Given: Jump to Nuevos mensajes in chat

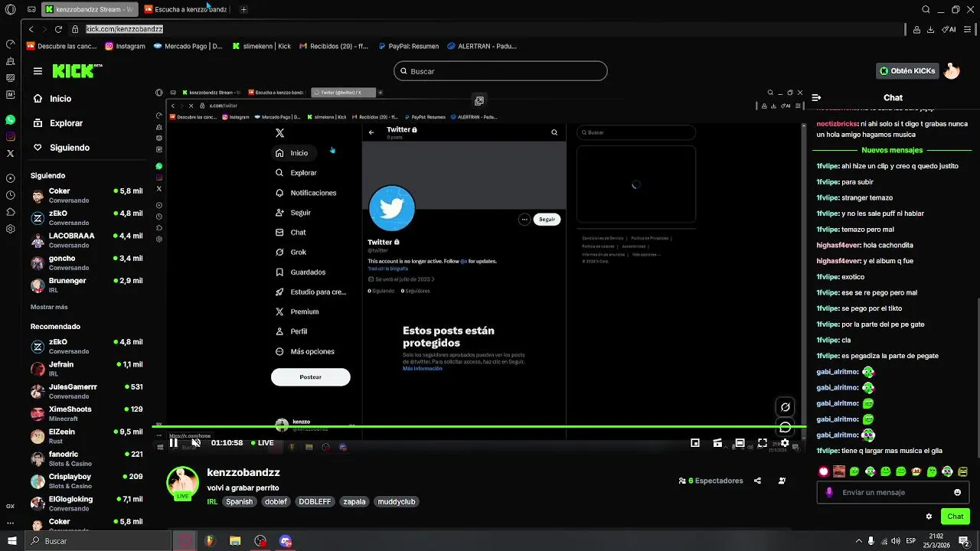Looking at the screenshot, I should tap(892, 151).
